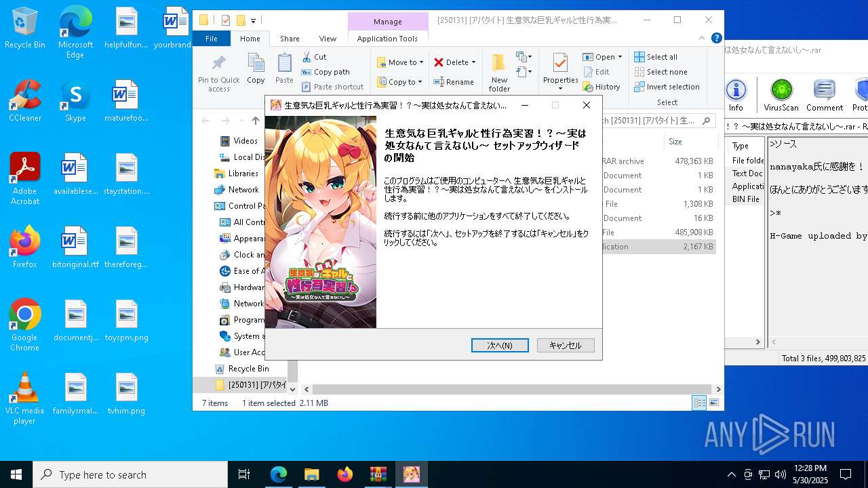Click Copy path in the ribbon

coord(325,72)
